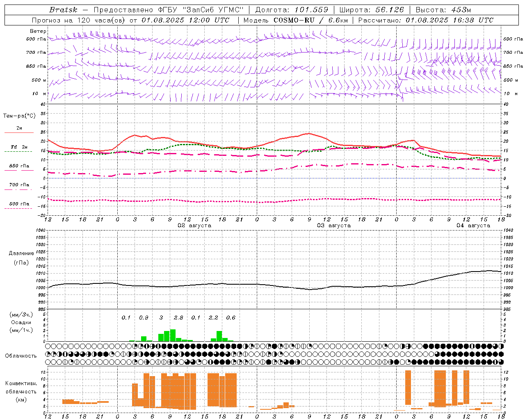This screenshot has height=420, width=525.
Task: Click the '10 м' wind level label on left
Action: pos(39,94)
